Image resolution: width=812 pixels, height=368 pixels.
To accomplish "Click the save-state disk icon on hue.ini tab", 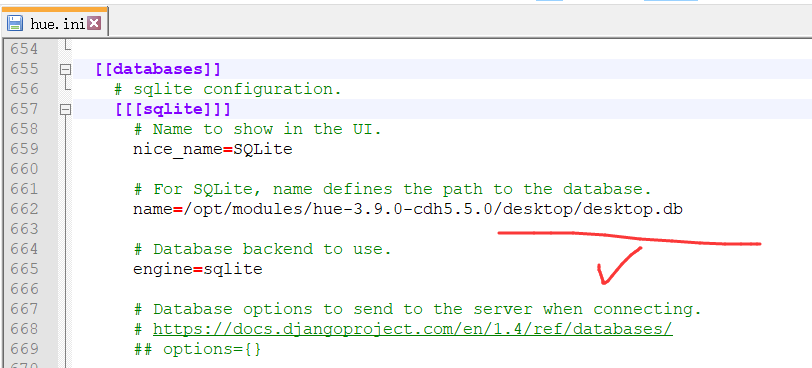I will pyautogui.click(x=14, y=23).
